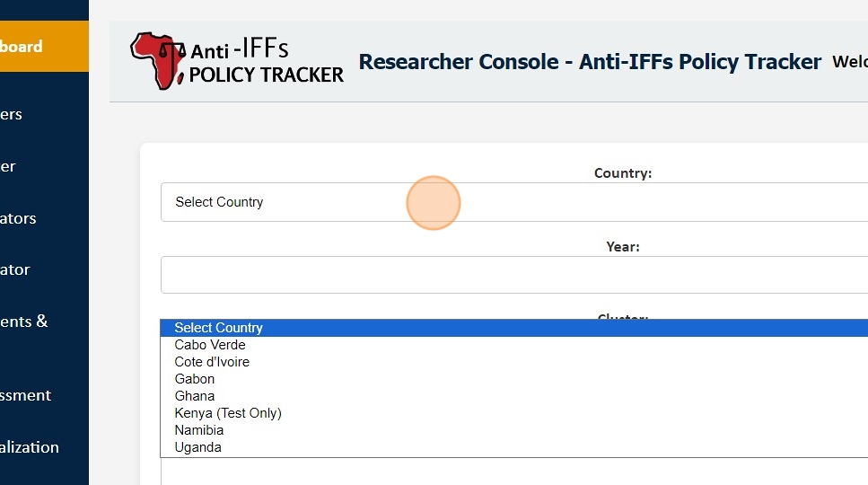Select the Kenya (Test Only) option
Screen dimensions: 868x485
(x=228, y=413)
